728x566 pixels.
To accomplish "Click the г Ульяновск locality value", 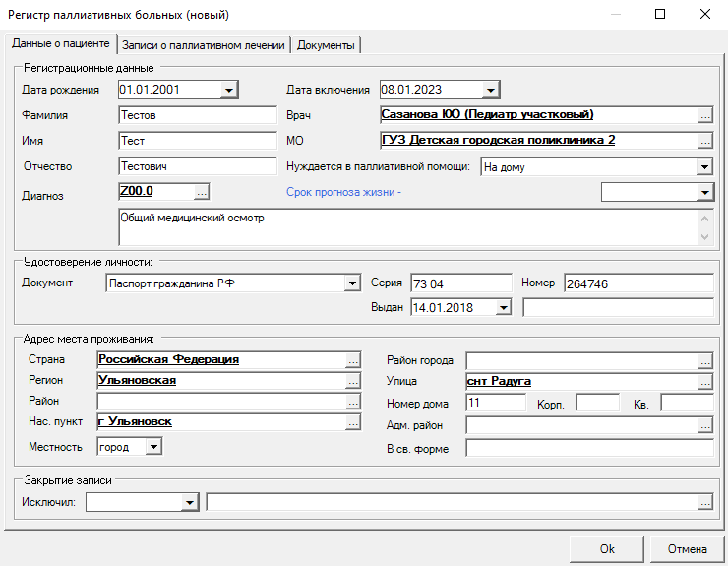I will click(135, 421).
